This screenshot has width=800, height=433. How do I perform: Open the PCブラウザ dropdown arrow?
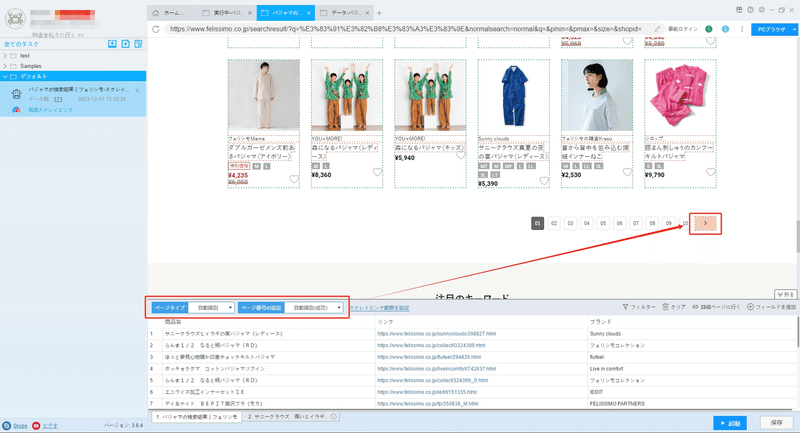coord(794,30)
